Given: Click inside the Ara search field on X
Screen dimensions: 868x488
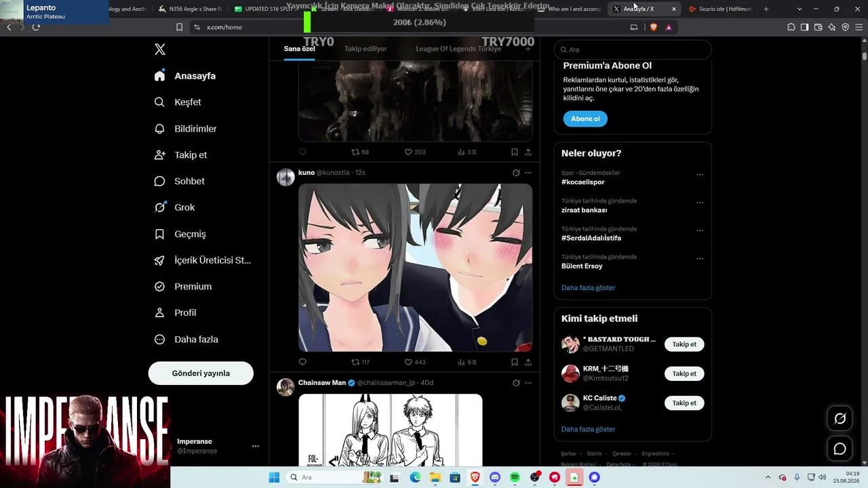Looking at the screenshot, I should [x=633, y=49].
